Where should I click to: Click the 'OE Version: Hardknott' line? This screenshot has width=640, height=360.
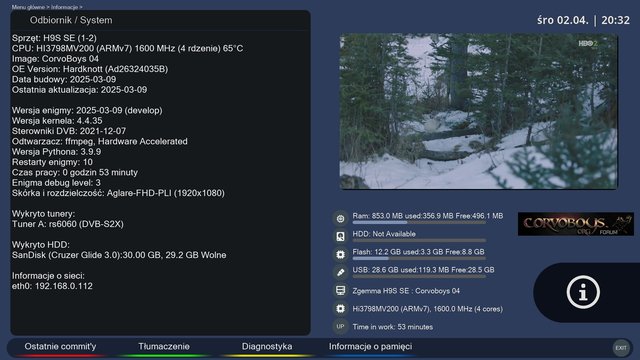[90, 69]
